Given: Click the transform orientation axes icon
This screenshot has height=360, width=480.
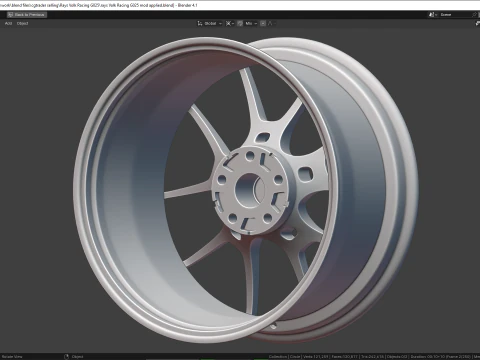Looking at the screenshot, I should point(200,23).
